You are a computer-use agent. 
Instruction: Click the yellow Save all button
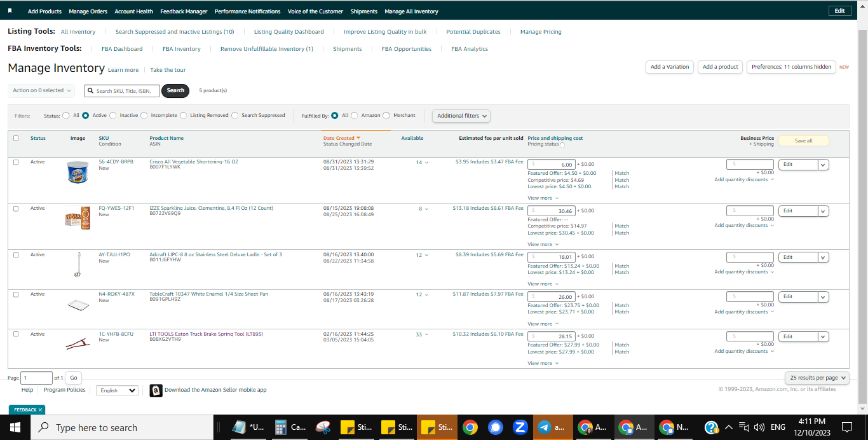click(x=804, y=141)
